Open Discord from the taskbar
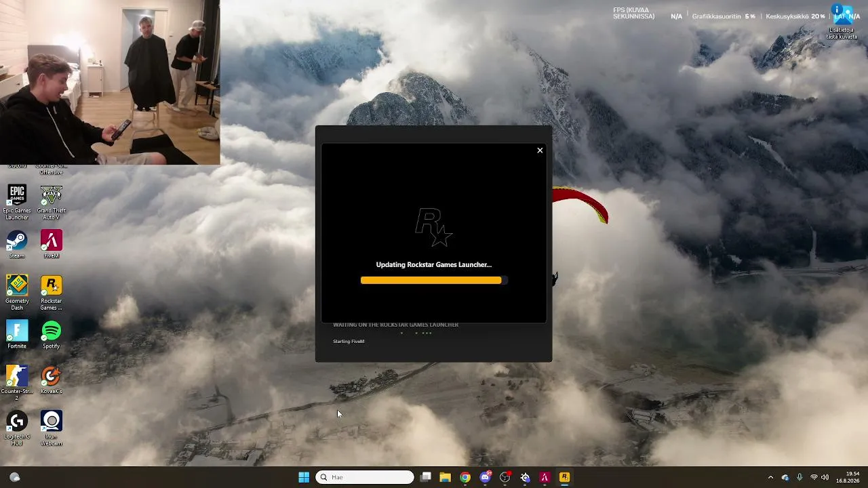This screenshot has height=488, width=868. [x=485, y=477]
